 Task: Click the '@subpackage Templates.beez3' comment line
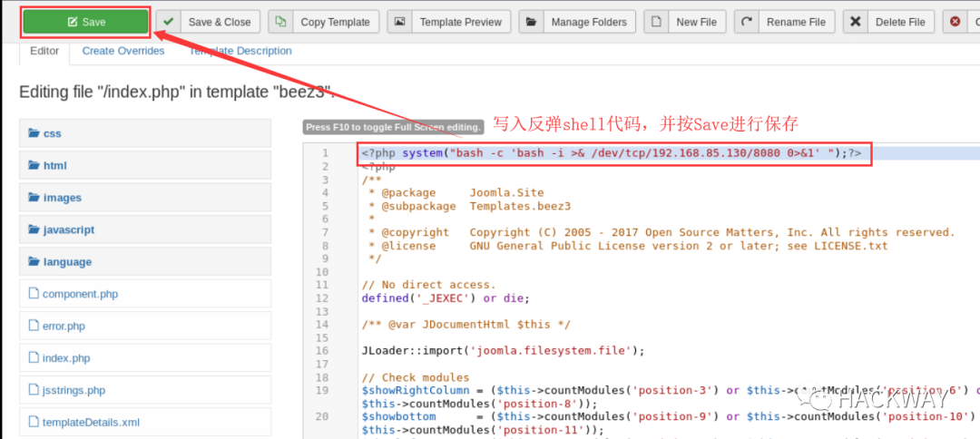[469, 206]
